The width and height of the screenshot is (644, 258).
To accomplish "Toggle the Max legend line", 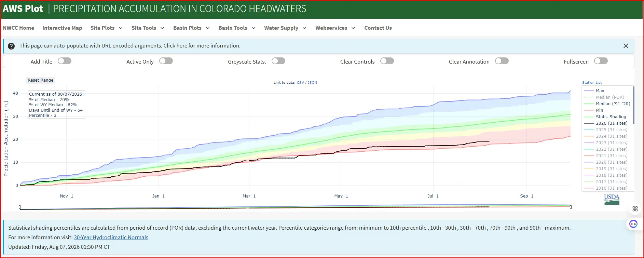I will click(594, 91).
